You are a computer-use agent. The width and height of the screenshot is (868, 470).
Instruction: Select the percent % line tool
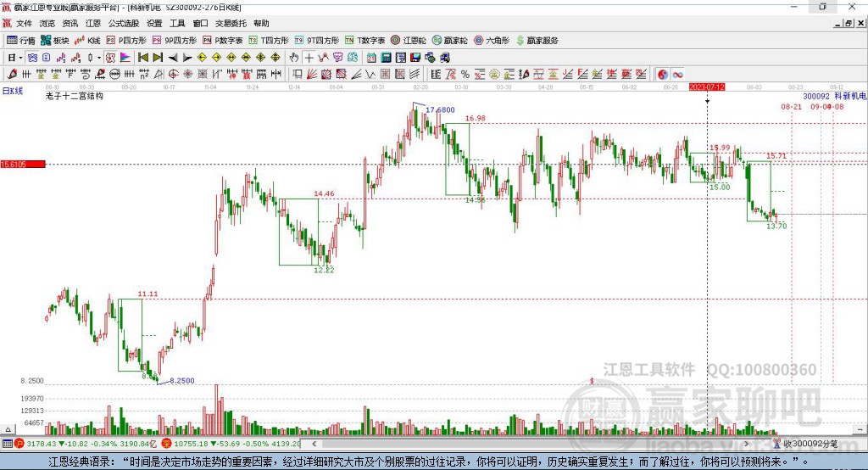click(x=465, y=75)
